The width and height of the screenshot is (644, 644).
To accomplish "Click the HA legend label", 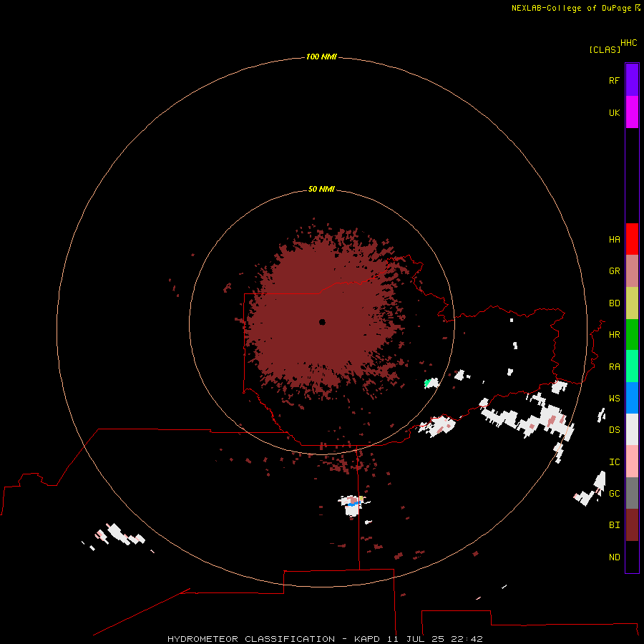I will click(614, 240).
